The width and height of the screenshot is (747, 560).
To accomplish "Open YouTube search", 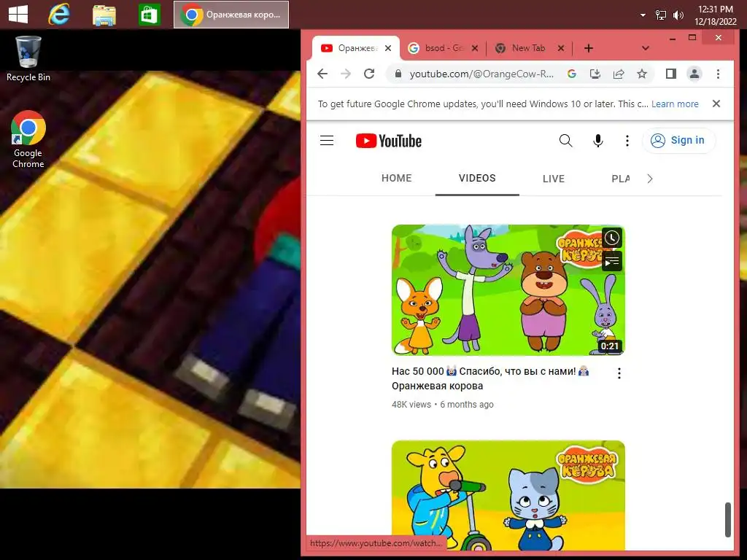I will 565,141.
